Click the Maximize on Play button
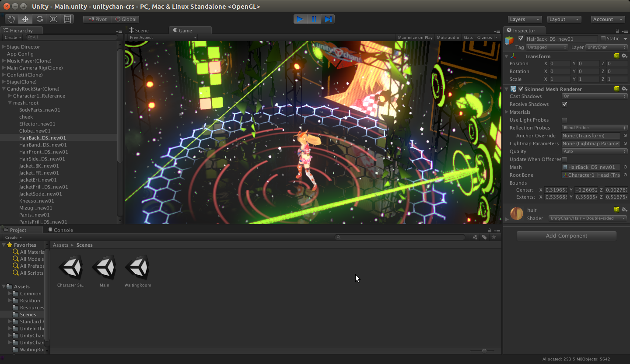This screenshot has width=630, height=364. [415, 37]
